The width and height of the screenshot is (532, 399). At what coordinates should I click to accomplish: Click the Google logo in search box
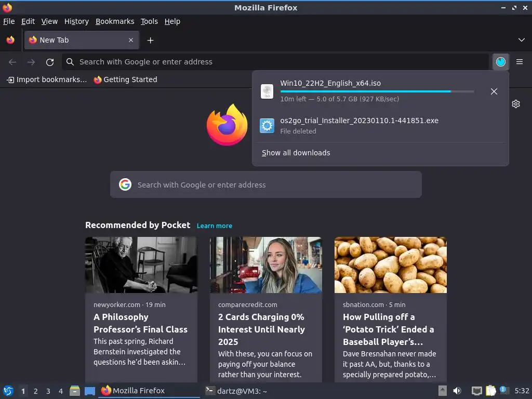[125, 184]
